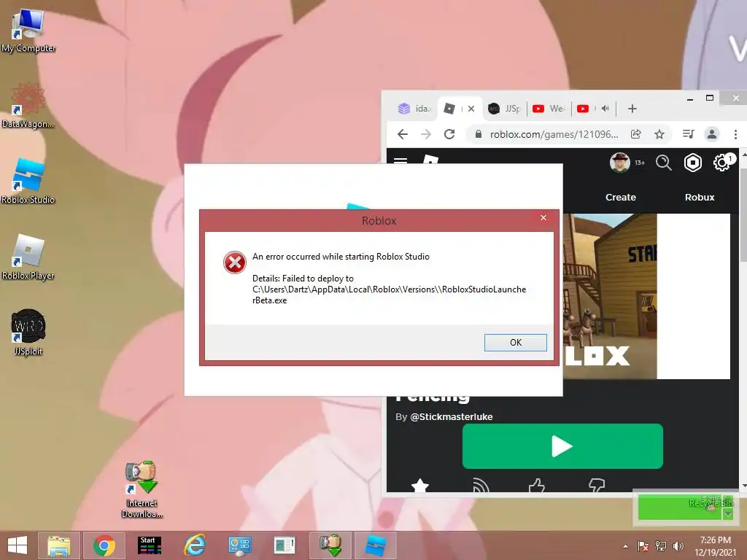This screenshot has width=747, height=560.
Task: Switch to Chrome in the taskbar
Action: tap(104, 545)
